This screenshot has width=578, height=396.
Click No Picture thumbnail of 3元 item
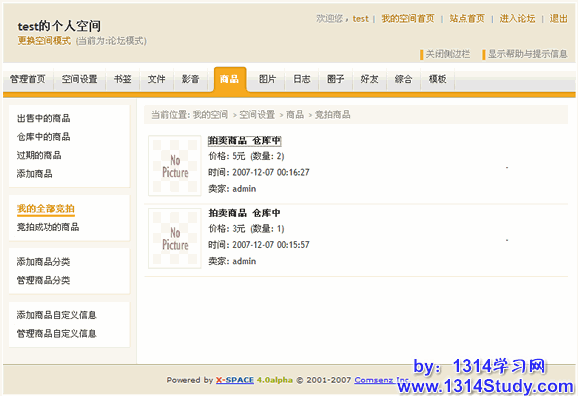tap(175, 238)
